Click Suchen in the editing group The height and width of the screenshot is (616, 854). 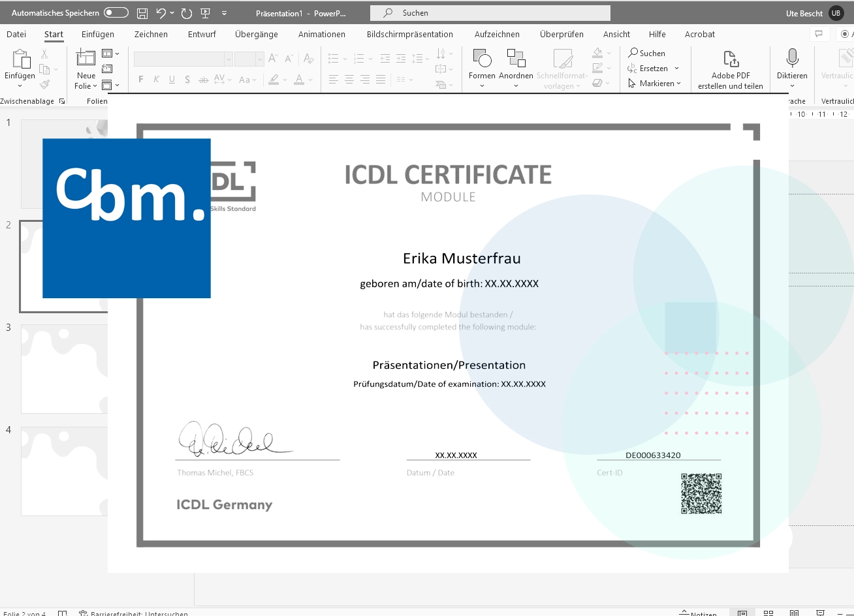coord(646,54)
